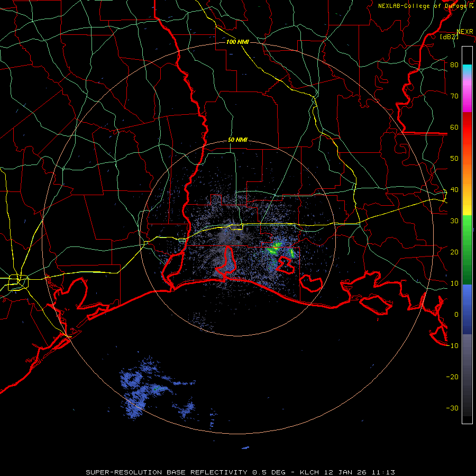Click the dark radar site center dot
This screenshot has height=476, width=476.
tap(237, 238)
